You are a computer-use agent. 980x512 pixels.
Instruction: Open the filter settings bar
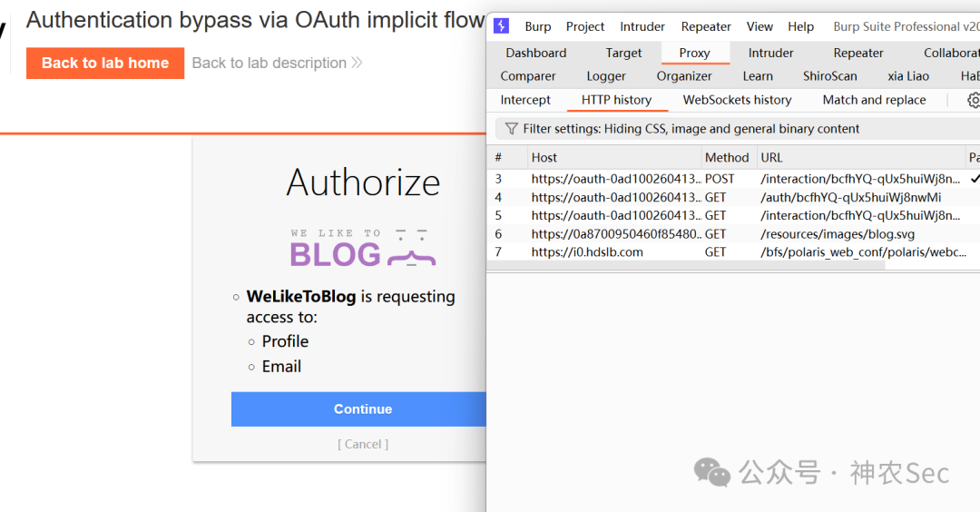[x=738, y=129]
